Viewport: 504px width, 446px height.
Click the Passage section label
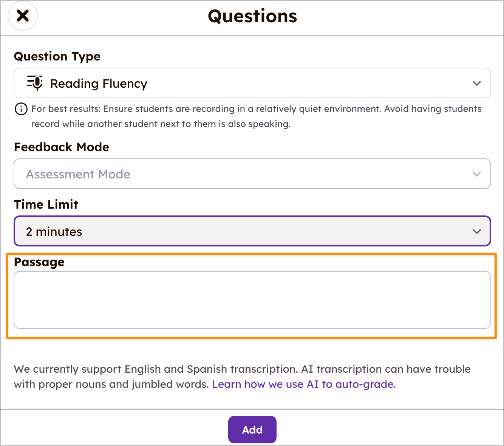click(39, 262)
